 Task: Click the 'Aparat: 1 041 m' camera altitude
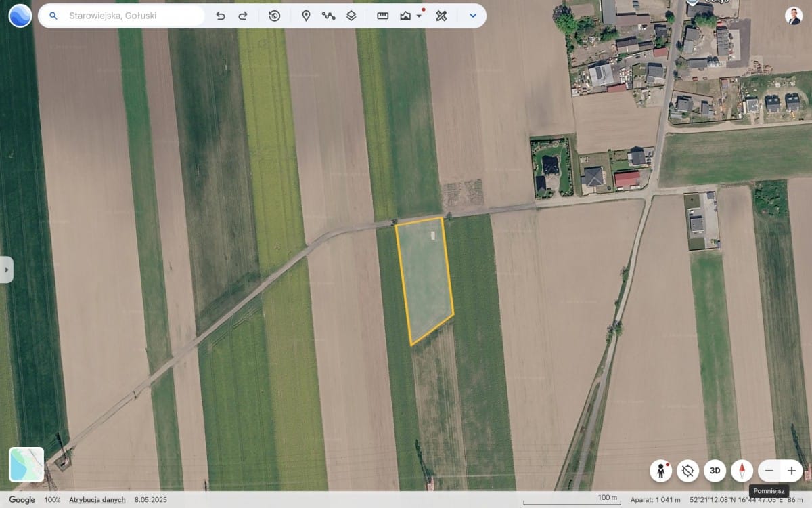(x=656, y=500)
